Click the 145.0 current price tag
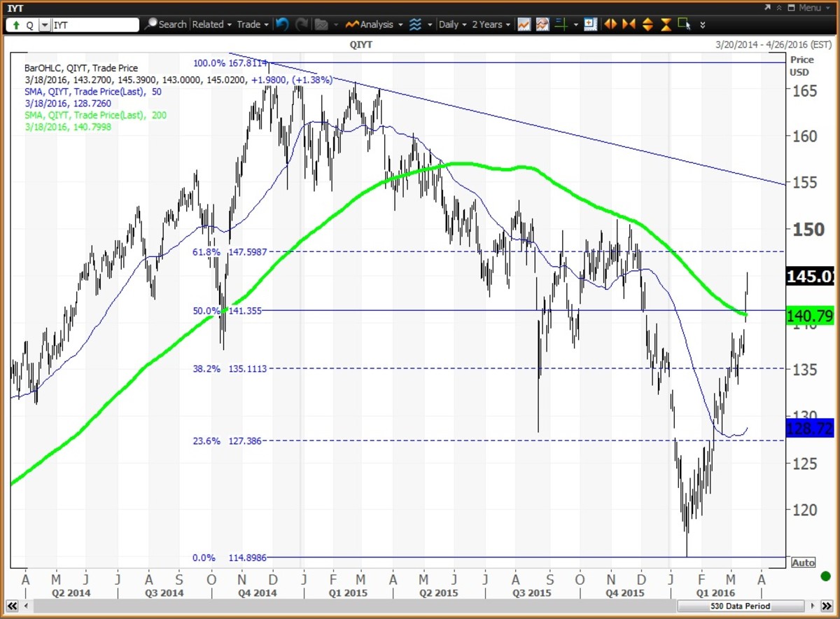The width and height of the screenshot is (840, 619). click(809, 277)
